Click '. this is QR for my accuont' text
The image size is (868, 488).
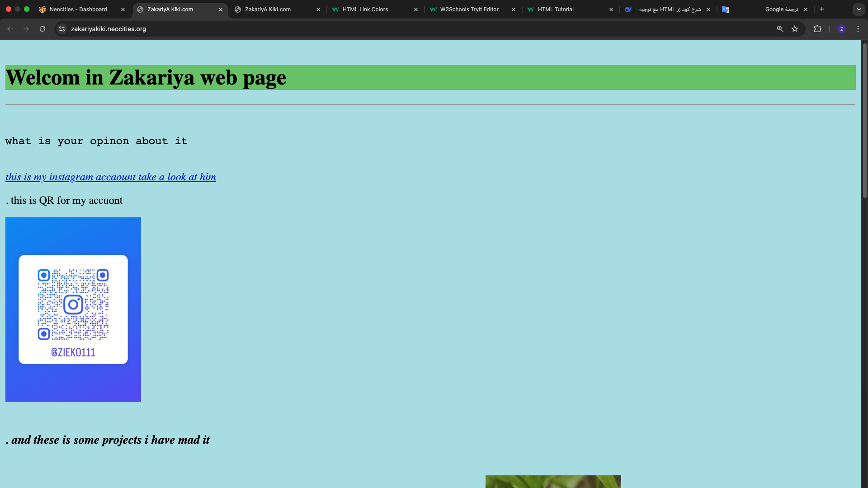[64, 201]
